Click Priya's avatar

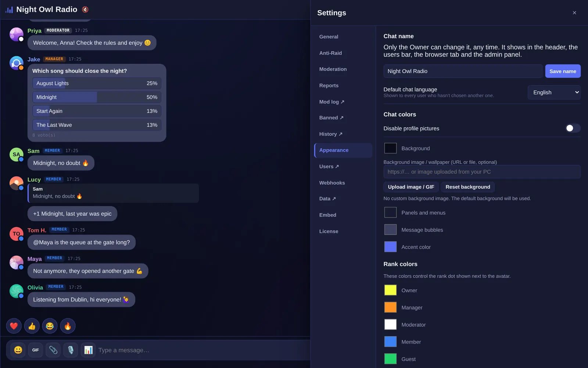point(17,35)
